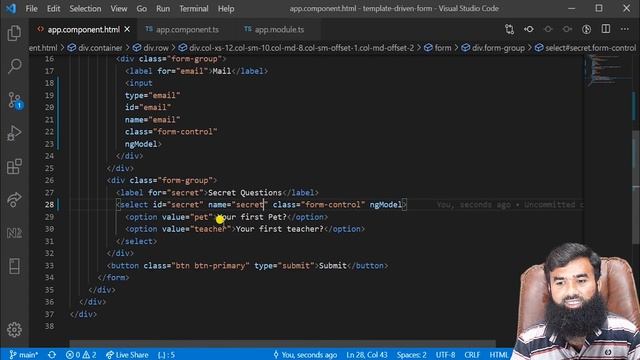
Task: Expand div.form-group breadcrumb
Action: [x=493, y=48]
